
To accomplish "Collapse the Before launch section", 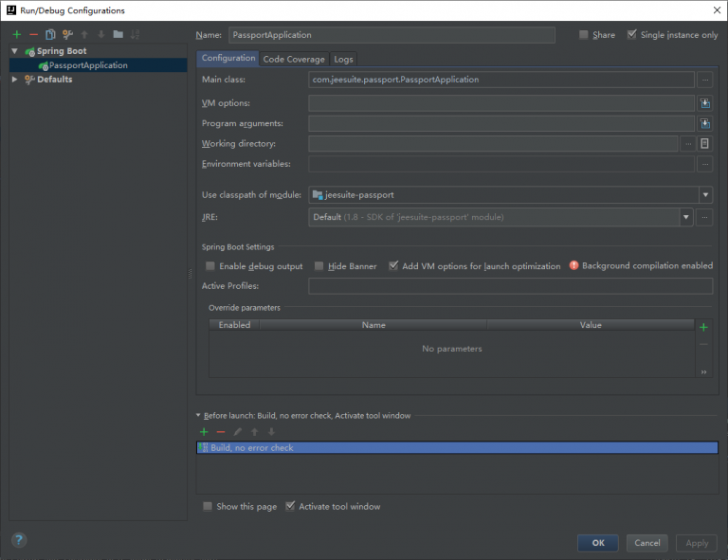I will [198, 415].
